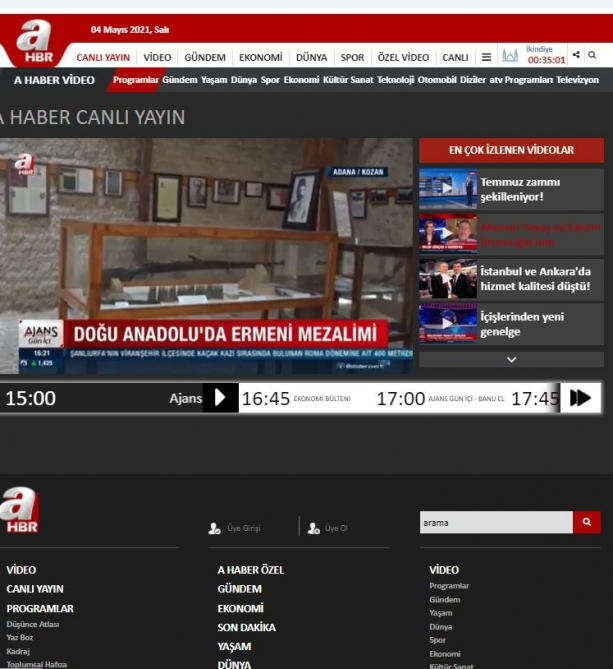Click İçişlerinden yeni genelge title
Image resolution: width=613 pixels, height=669 pixels.
(522, 324)
